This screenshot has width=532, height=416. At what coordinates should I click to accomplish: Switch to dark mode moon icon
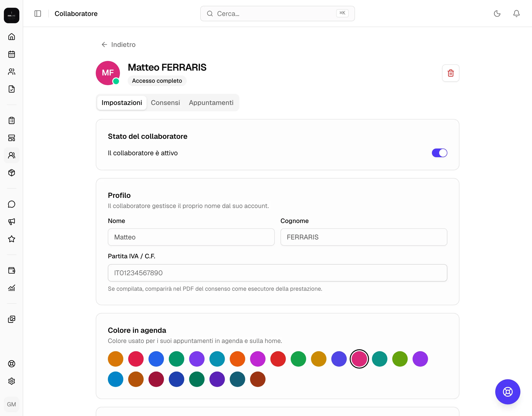[497, 14]
